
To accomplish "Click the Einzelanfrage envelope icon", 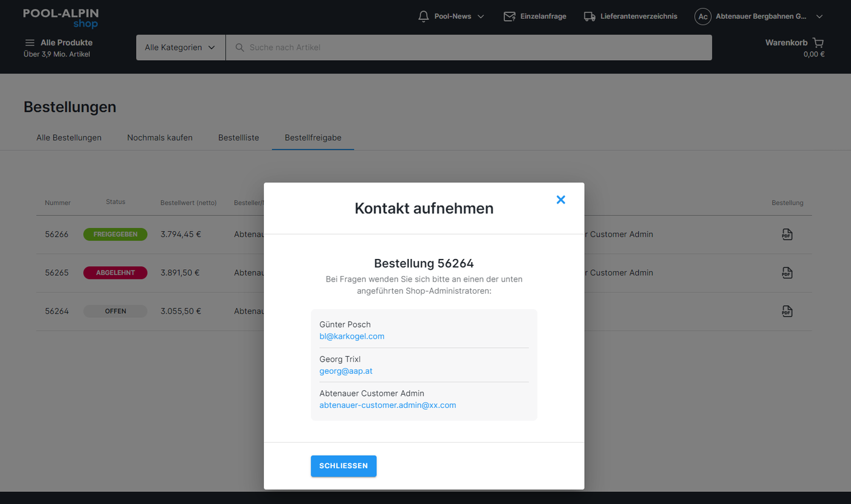I will (509, 16).
